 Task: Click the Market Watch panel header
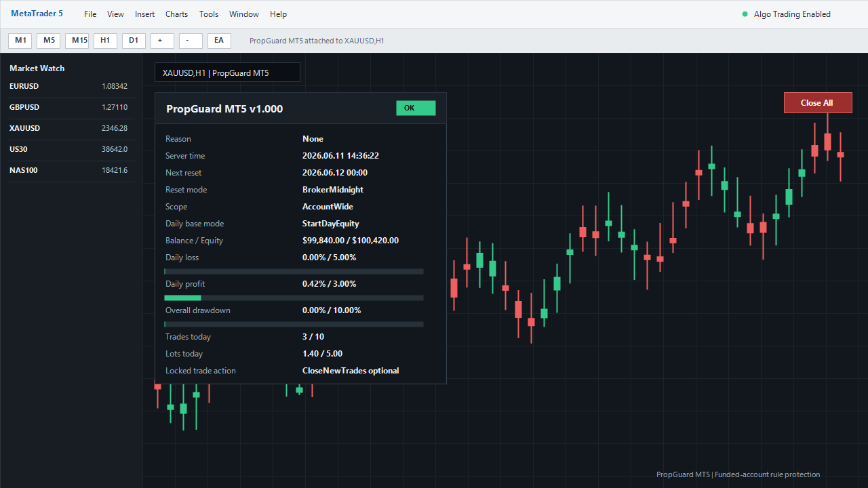point(37,68)
